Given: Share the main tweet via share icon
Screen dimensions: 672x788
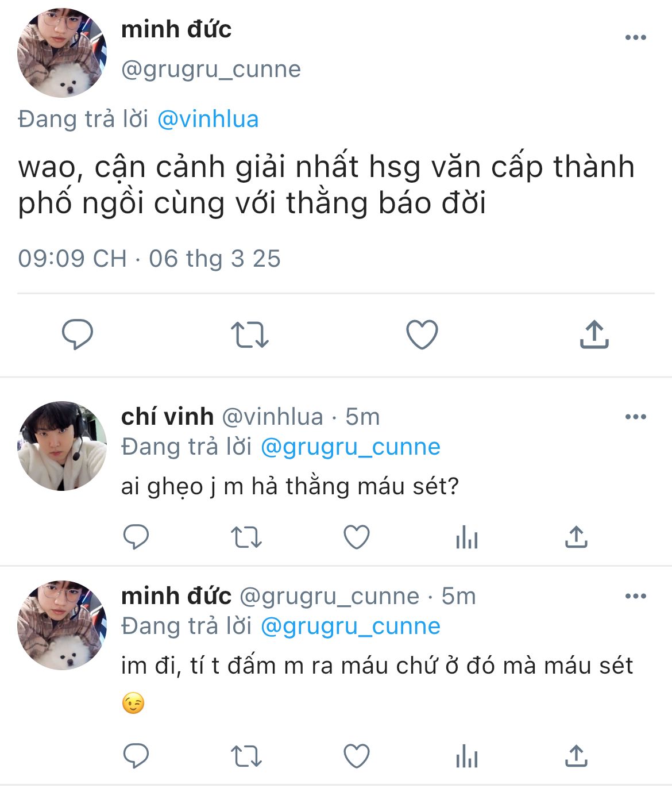Looking at the screenshot, I should coord(594,334).
